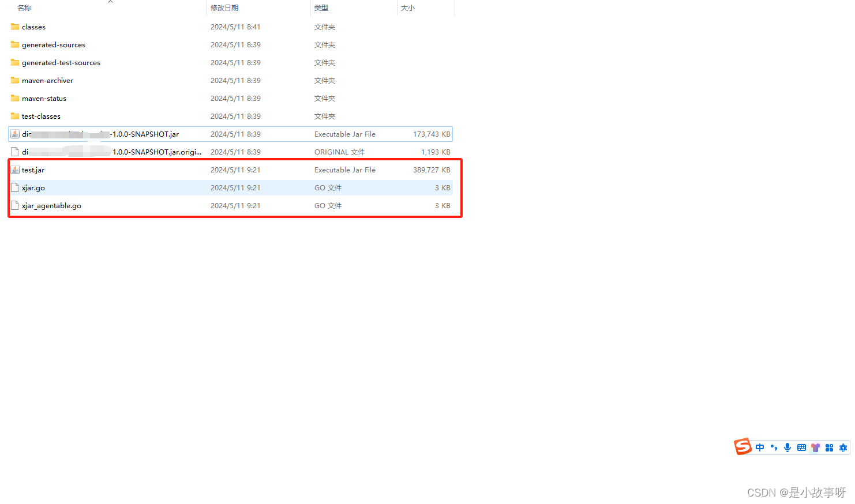The image size is (855, 504).
Task: Click the 173,743 KB size value
Action: pyautogui.click(x=432, y=134)
